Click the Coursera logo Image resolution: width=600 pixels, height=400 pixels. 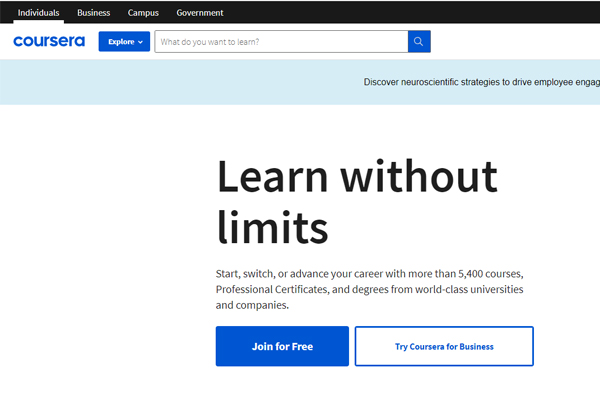tap(49, 42)
